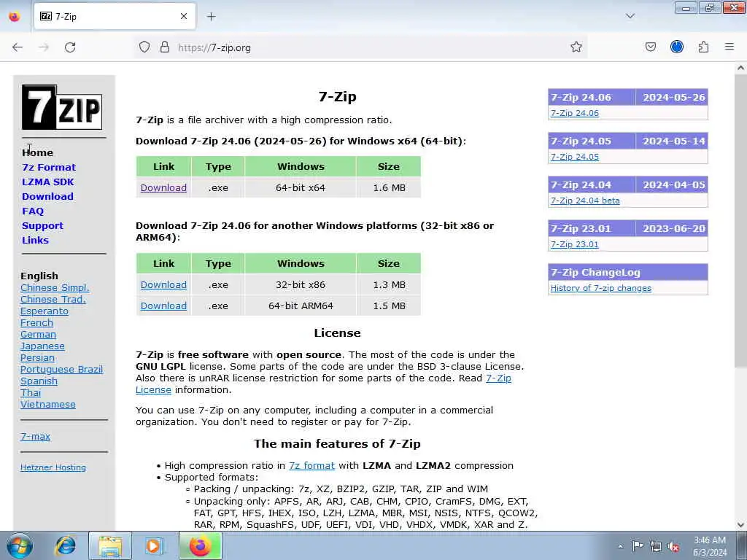The image size is (747, 560).
Task: Download the 32-bit x86 .exe
Action: pos(163,285)
